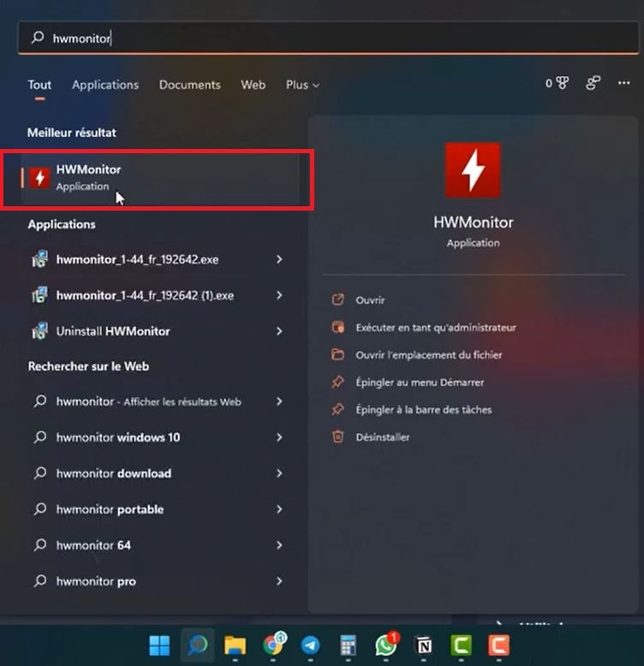Viewport: 644px width, 666px height.
Task: Open WhatsApp from taskbar
Action: click(385, 645)
